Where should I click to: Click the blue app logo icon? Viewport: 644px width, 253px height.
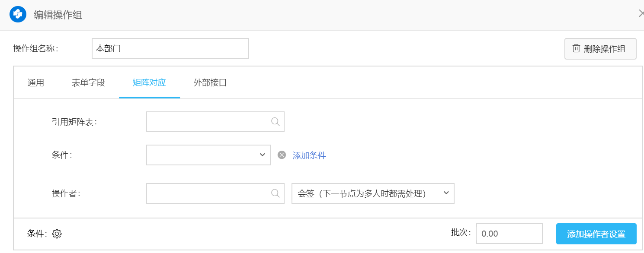pos(18,14)
